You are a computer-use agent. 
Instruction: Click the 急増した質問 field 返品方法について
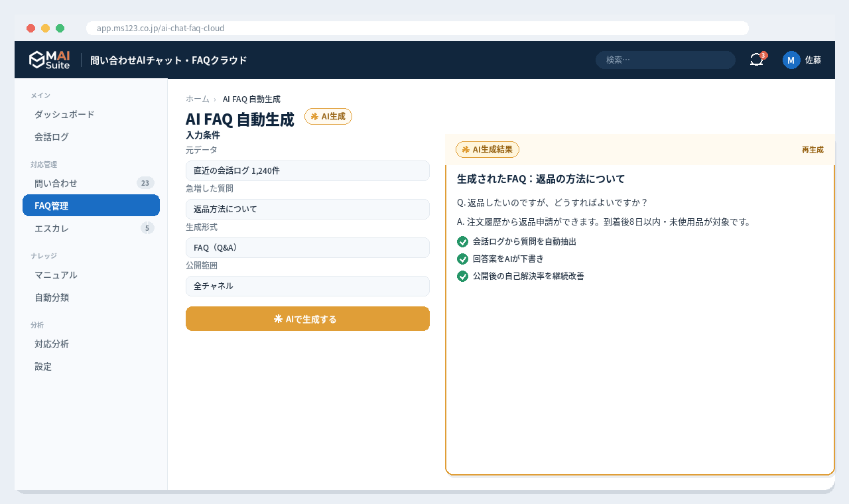(x=308, y=209)
